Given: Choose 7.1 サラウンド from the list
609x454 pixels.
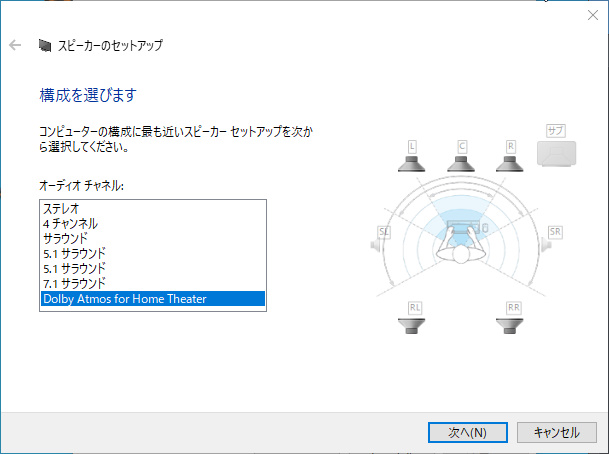Looking at the screenshot, I should (x=74, y=283).
